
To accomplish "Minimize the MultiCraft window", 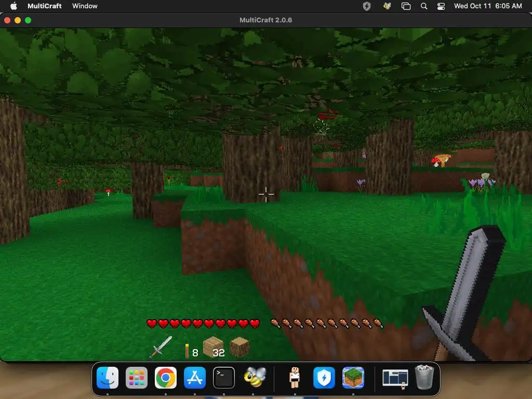I will [18, 20].
